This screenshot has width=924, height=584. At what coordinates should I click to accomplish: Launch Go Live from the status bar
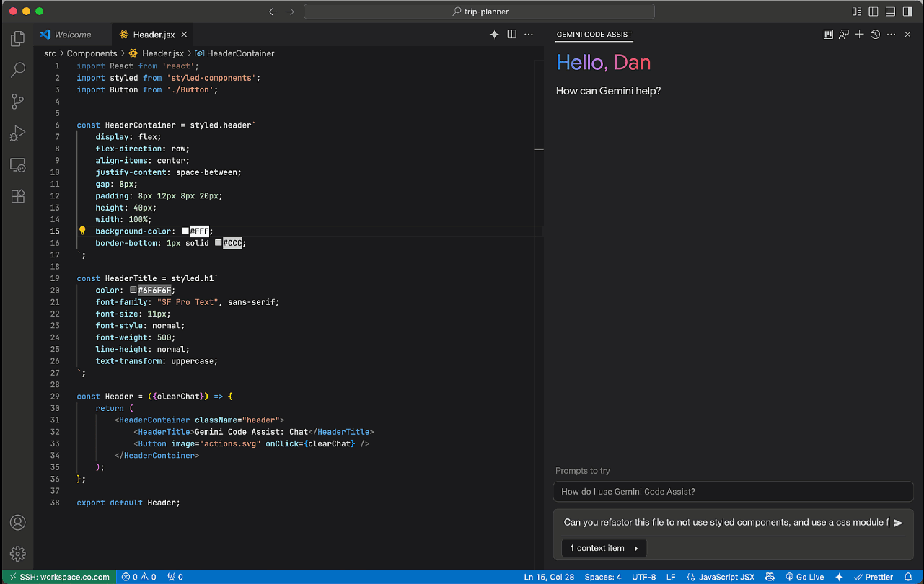click(x=805, y=577)
